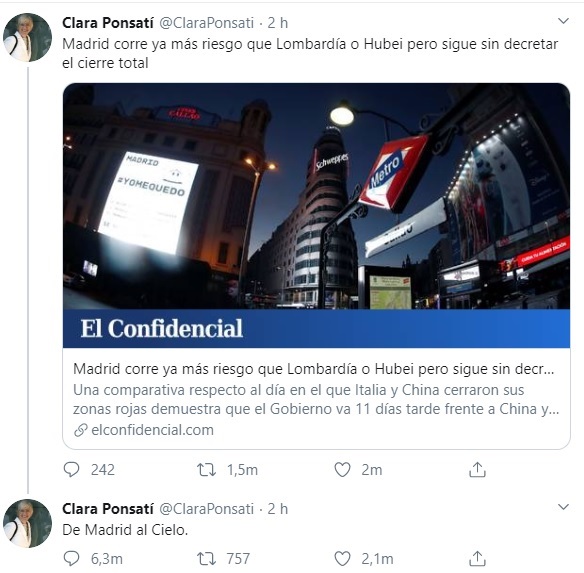Share the first tweet via share icon
This screenshot has height=573, width=584.
tap(477, 469)
